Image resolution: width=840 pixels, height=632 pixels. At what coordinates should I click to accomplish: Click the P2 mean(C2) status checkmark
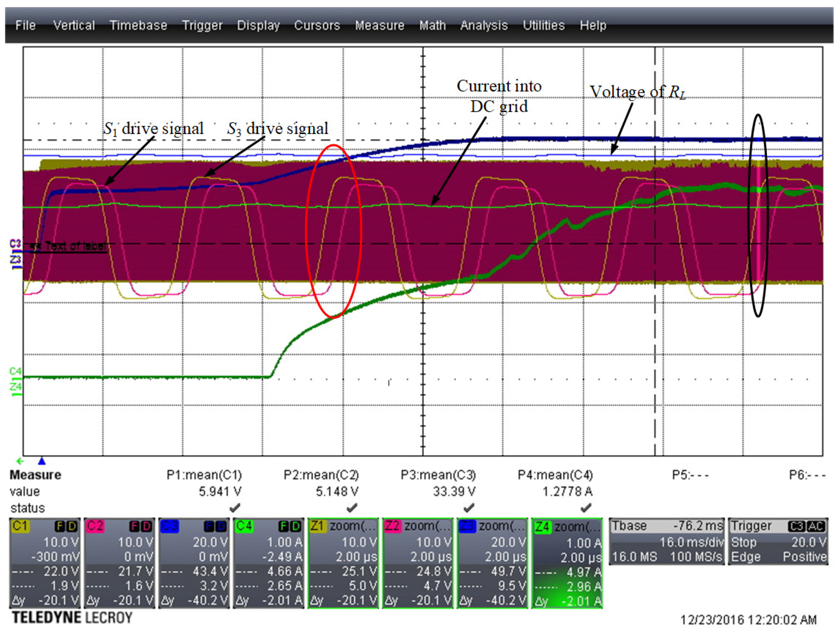(x=352, y=508)
